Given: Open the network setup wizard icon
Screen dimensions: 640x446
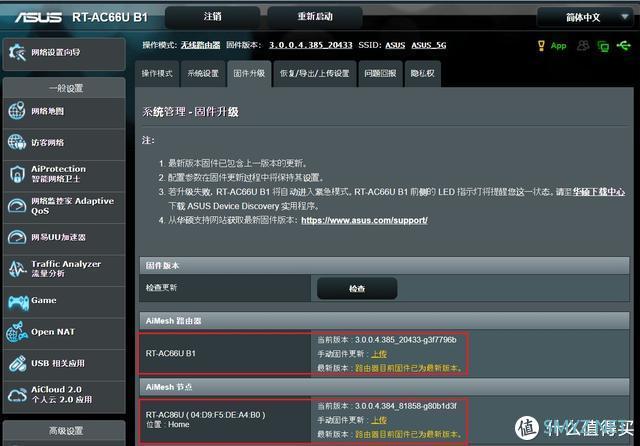Looking at the screenshot, I should [x=17, y=52].
